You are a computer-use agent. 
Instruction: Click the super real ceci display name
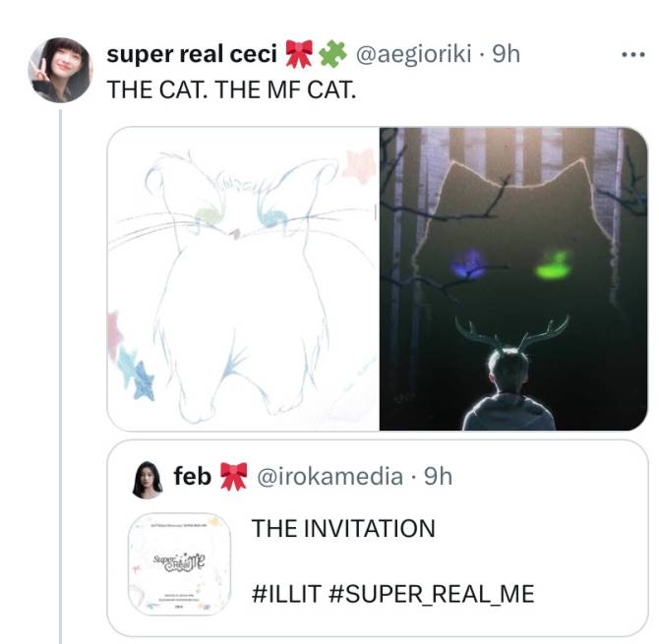click(192, 54)
